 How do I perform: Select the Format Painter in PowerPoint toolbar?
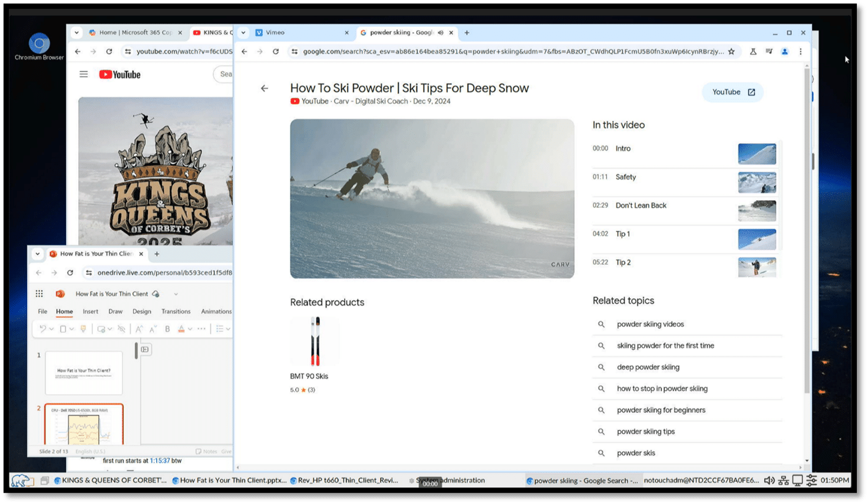point(84,329)
